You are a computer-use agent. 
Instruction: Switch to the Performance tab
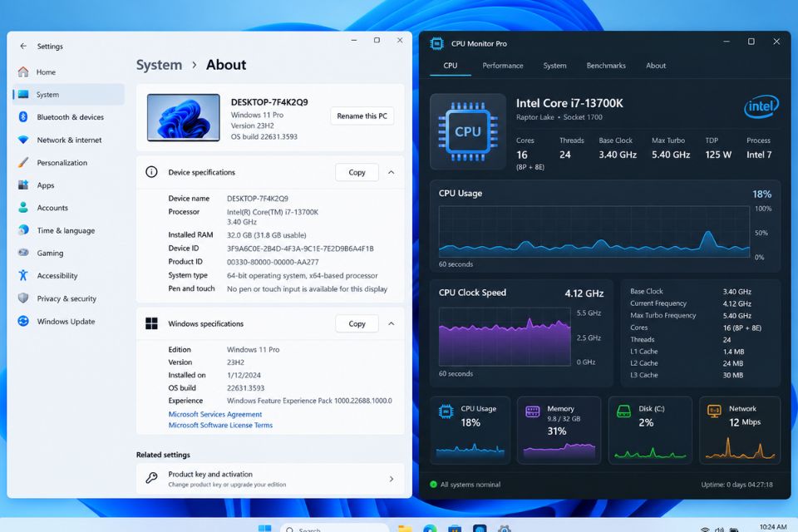coord(502,66)
